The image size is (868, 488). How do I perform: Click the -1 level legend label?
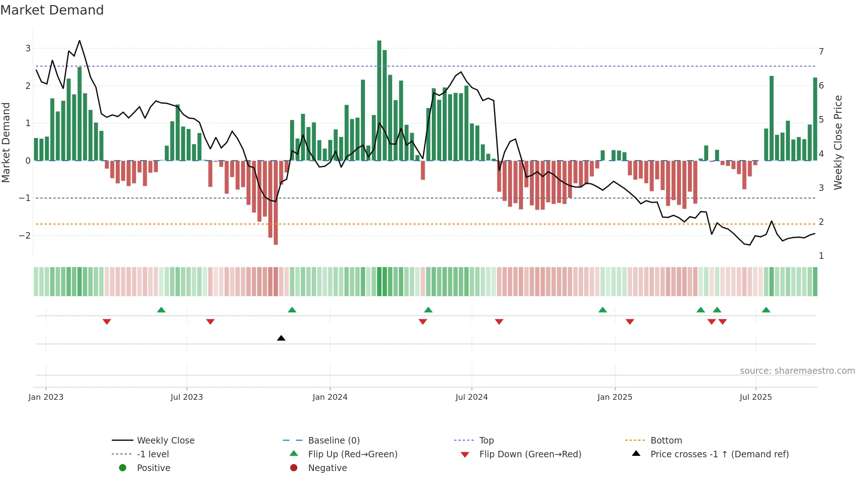[x=153, y=454]
